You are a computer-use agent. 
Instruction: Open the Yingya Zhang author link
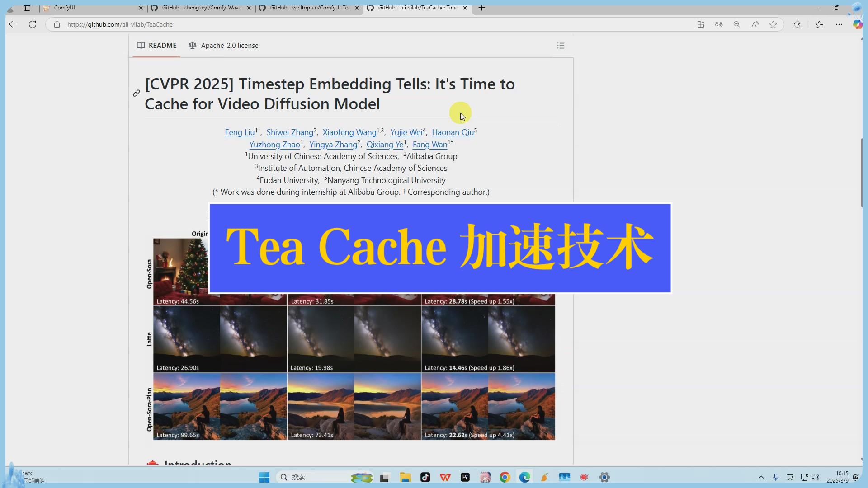click(333, 145)
